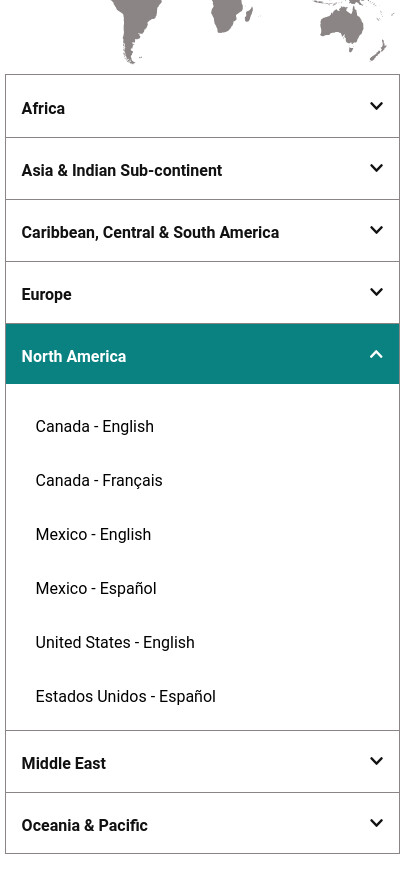The height and width of the screenshot is (896, 414).
Task: Expand Asia & Indian Sub-continent section label
Action: [x=122, y=170]
